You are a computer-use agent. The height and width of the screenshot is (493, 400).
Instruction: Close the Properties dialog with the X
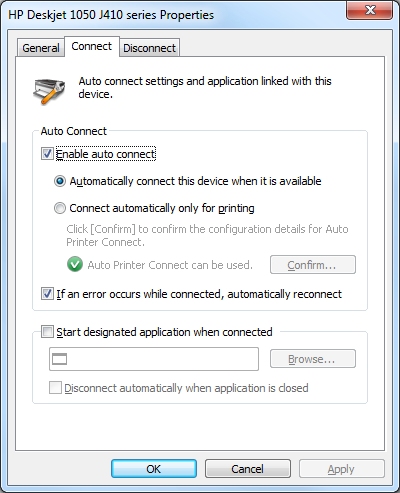click(x=370, y=11)
